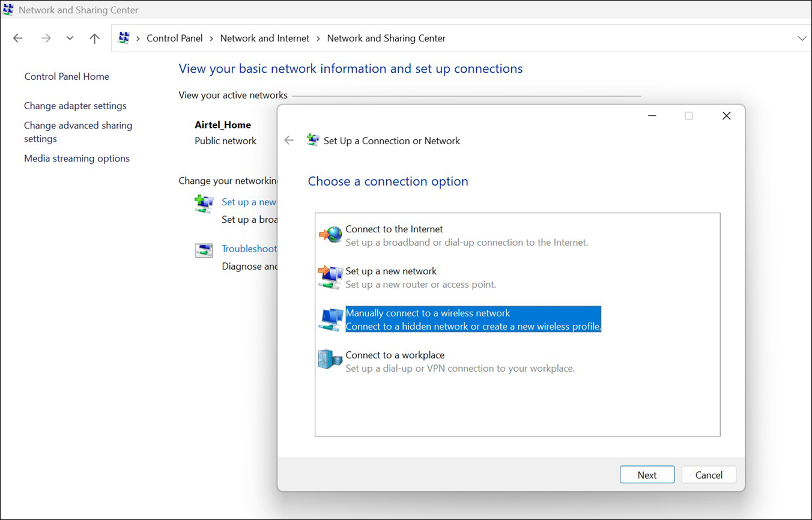Click the Network and Sharing Center title bar icon
The width and height of the screenshot is (812, 520).
click(x=8, y=10)
